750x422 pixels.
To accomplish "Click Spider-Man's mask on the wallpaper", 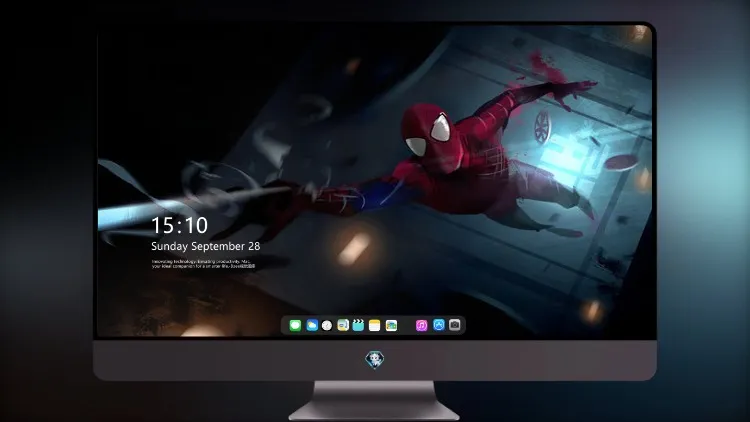I will (x=427, y=132).
